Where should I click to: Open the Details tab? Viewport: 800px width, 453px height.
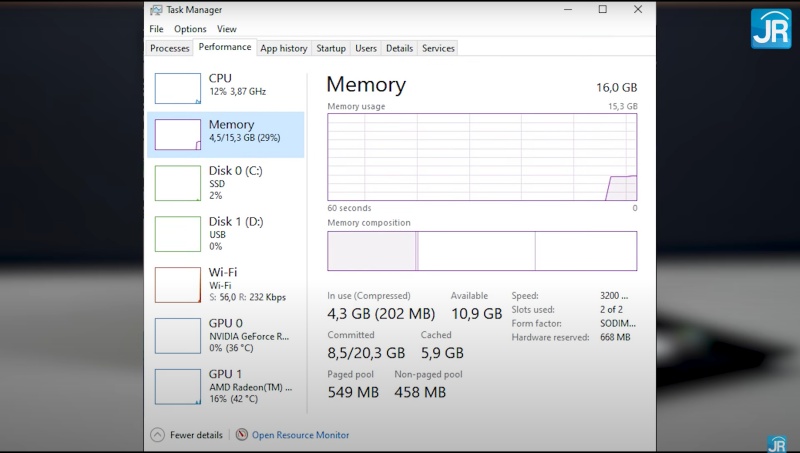click(x=399, y=48)
